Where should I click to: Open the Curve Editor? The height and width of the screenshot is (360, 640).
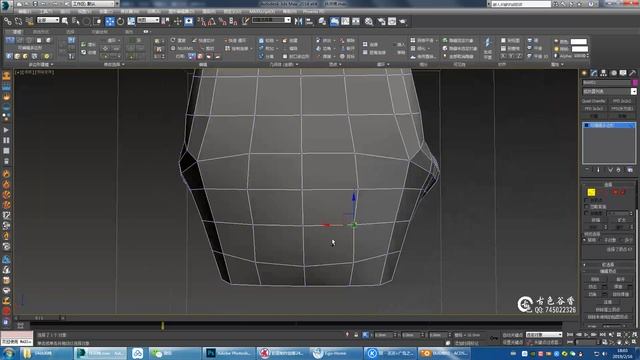[345, 21]
